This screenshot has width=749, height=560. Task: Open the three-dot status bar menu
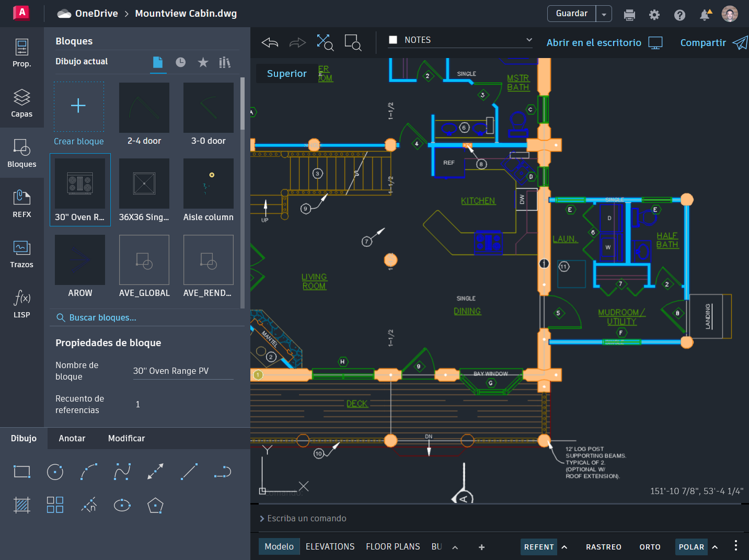(736, 545)
